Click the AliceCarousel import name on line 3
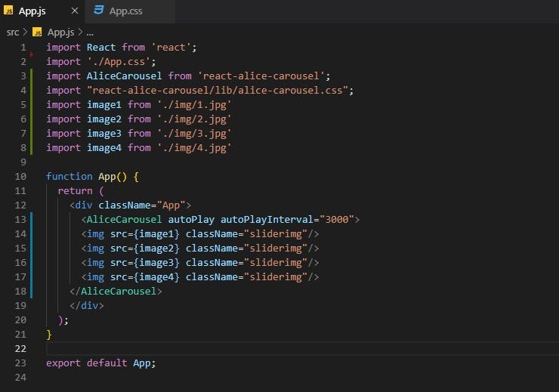This screenshot has width=559, height=392. coord(124,76)
